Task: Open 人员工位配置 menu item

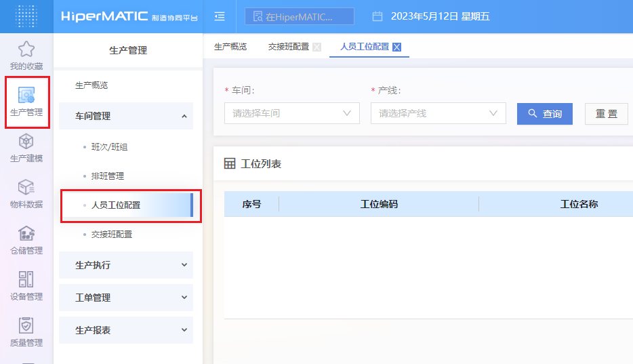Action: click(127, 205)
